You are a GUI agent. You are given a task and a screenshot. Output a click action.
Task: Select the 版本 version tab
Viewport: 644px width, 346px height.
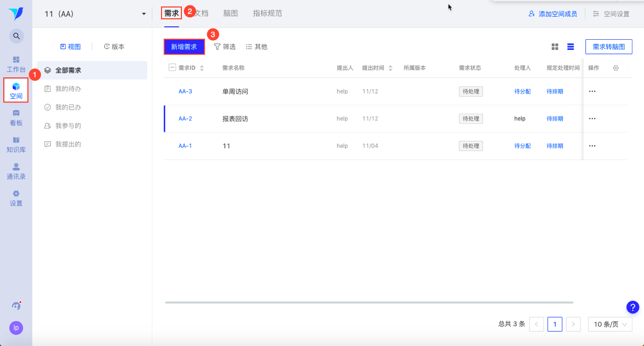click(x=114, y=47)
